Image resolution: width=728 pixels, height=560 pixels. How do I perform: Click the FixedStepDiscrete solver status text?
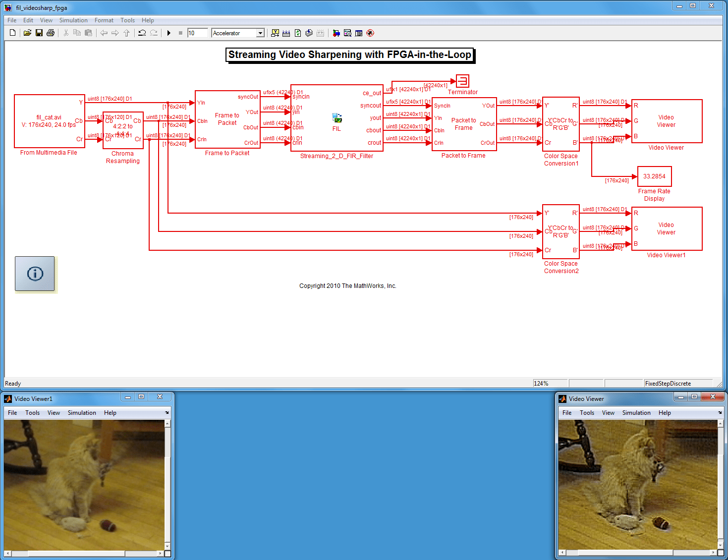click(x=668, y=384)
